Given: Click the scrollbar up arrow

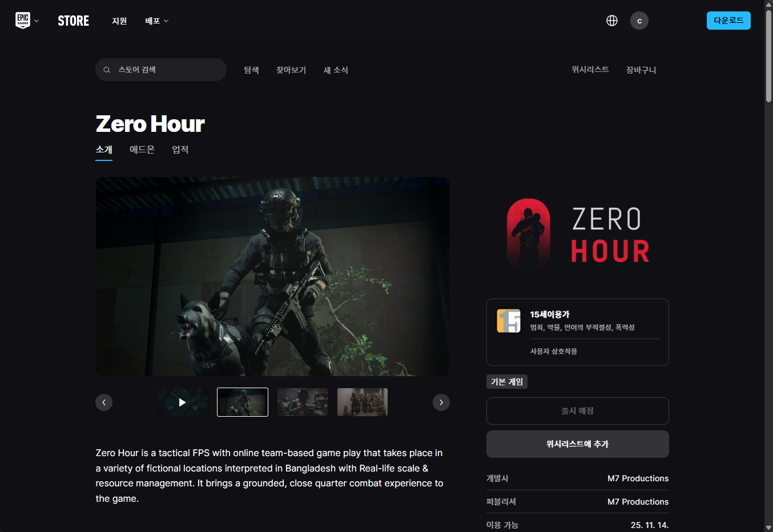Looking at the screenshot, I should 768,4.
